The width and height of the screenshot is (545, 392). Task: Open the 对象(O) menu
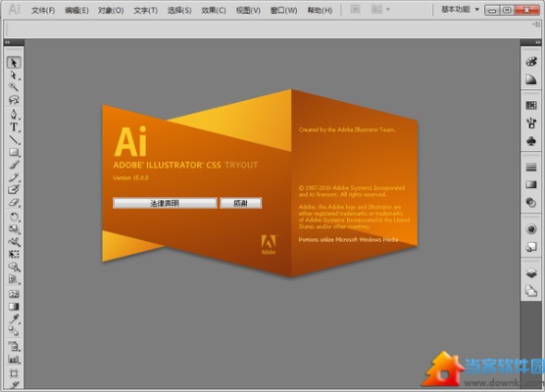(111, 11)
